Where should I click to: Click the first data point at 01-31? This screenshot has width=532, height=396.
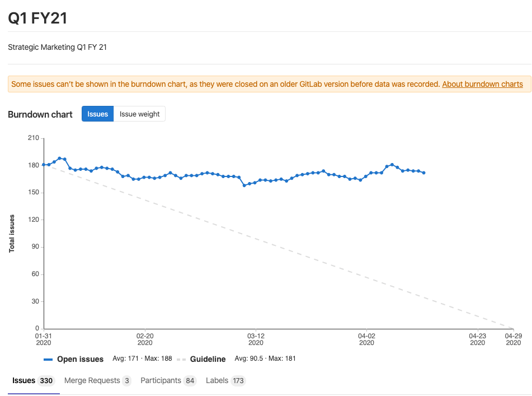[44, 165]
